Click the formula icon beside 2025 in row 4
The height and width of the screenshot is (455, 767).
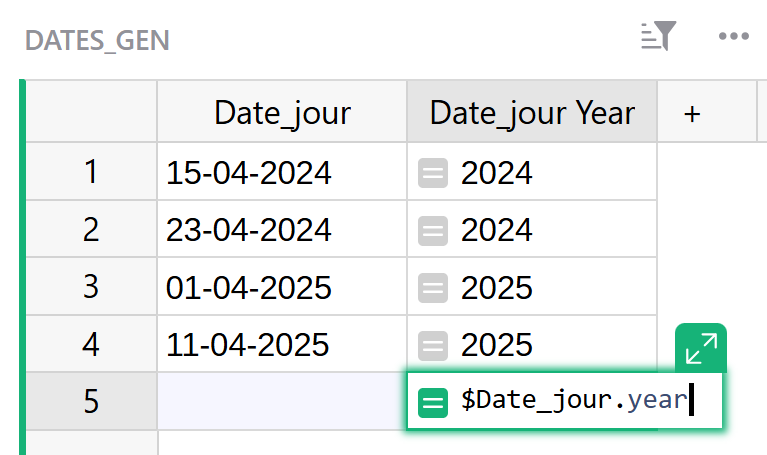coord(433,346)
